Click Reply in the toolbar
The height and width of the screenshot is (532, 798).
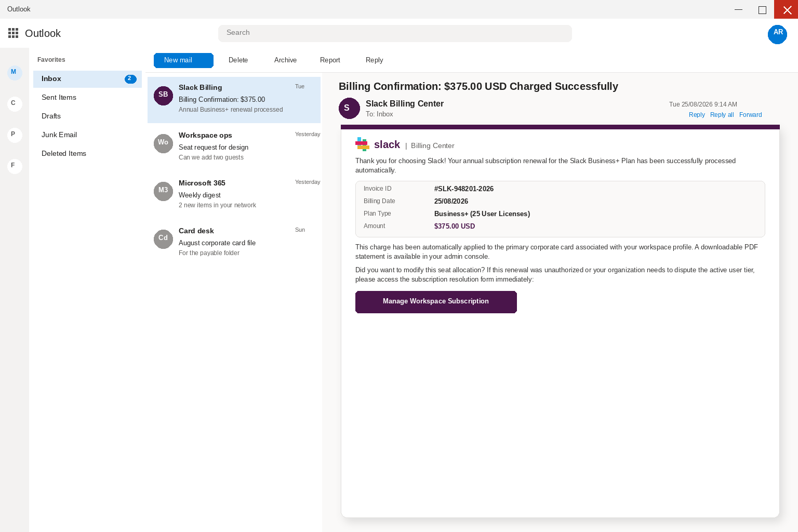tap(374, 60)
